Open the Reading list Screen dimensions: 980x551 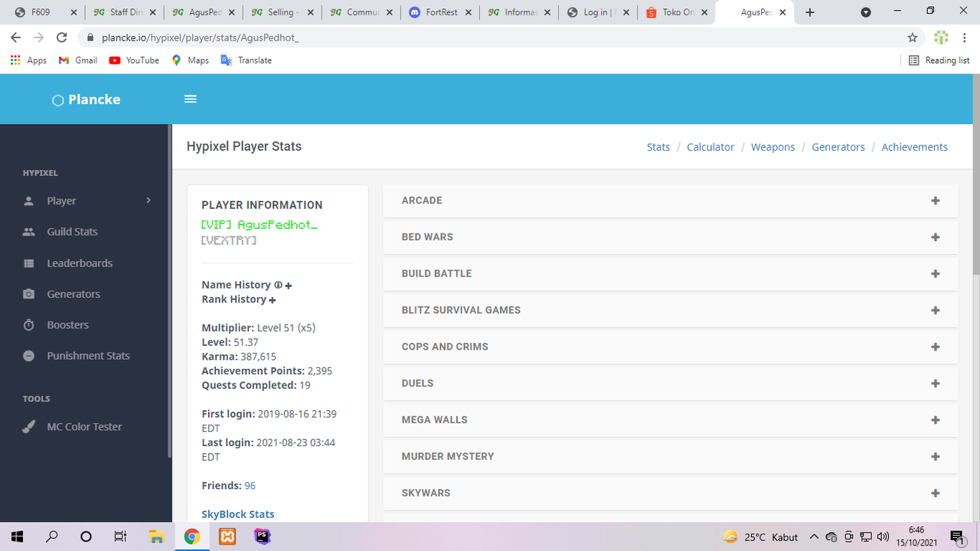click(939, 60)
